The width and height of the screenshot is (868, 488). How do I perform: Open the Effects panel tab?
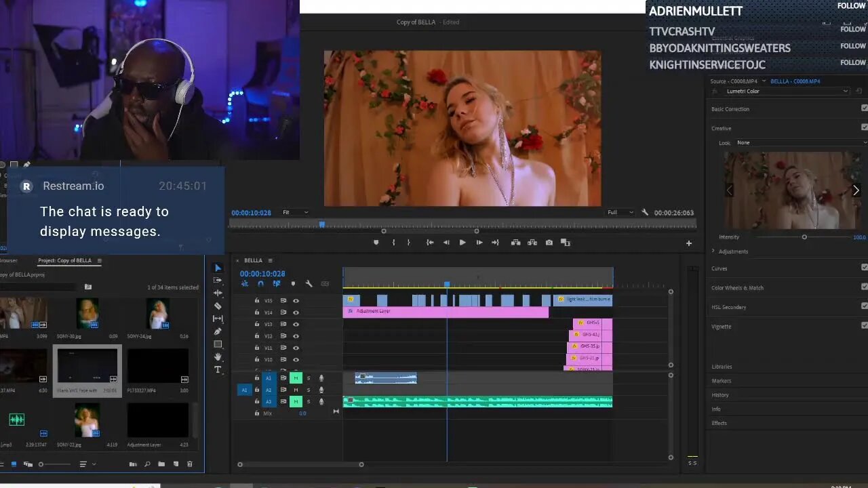coord(719,423)
